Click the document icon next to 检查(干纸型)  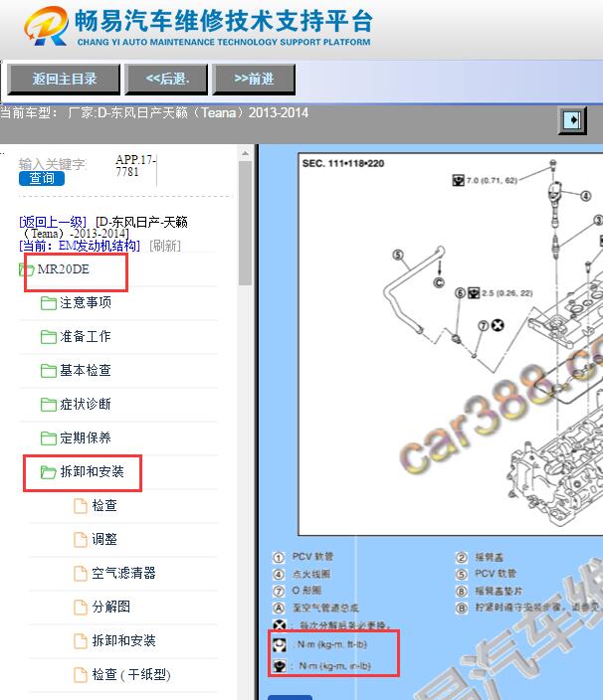tap(81, 674)
